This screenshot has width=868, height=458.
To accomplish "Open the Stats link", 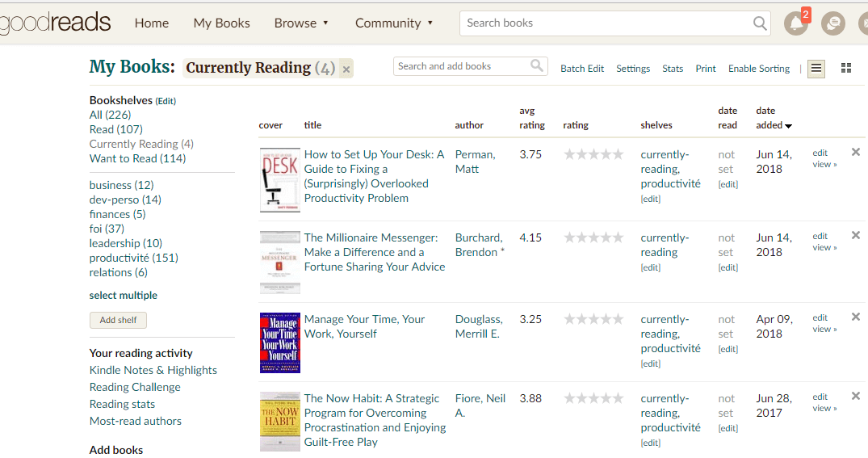I will point(673,69).
